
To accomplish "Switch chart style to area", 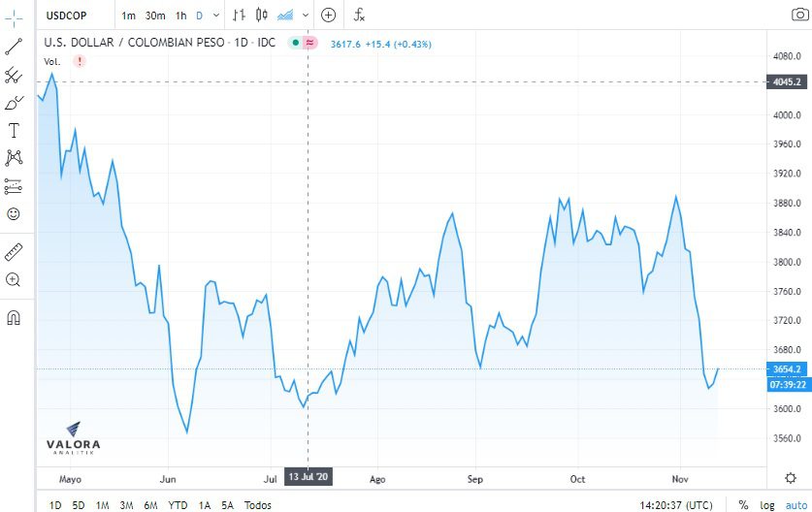I will [x=285, y=15].
